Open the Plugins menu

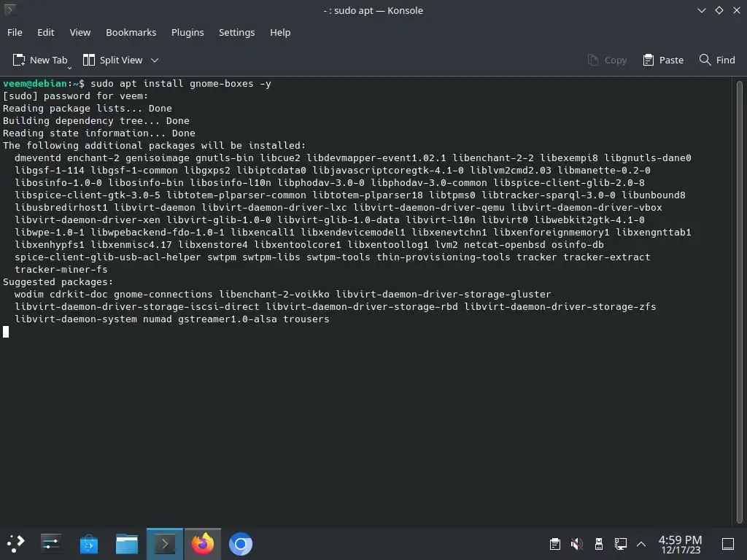click(x=187, y=32)
